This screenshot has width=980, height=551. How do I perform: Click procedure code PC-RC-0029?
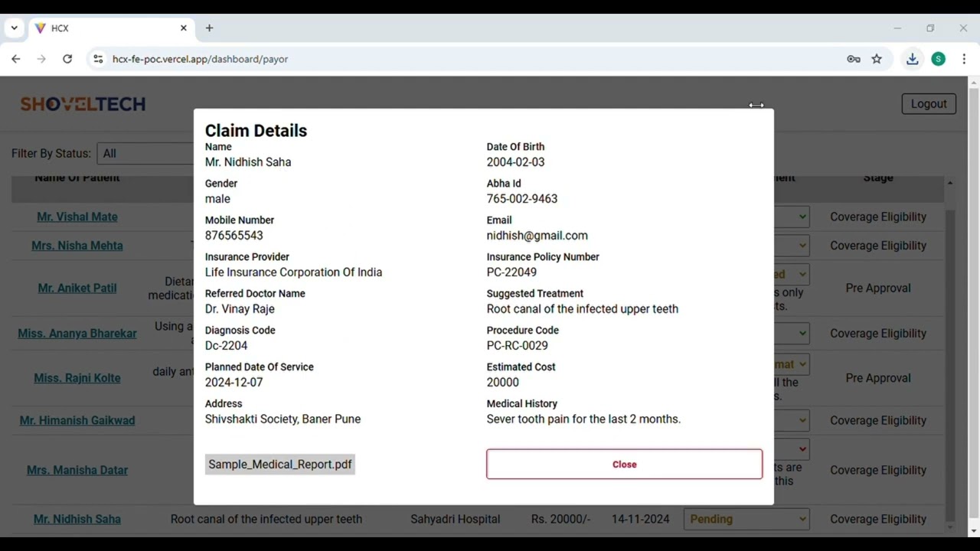click(518, 346)
